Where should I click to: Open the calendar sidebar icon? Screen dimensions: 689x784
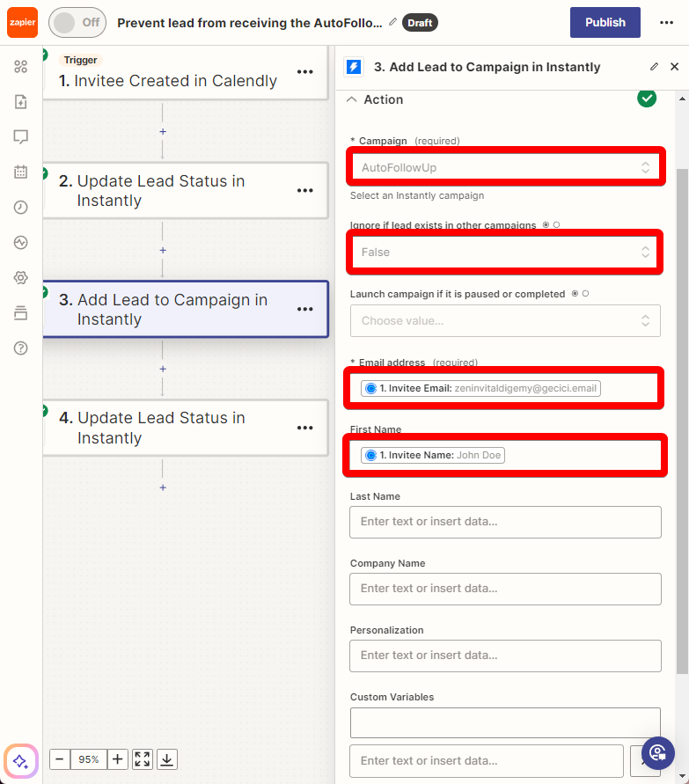(x=20, y=172)
